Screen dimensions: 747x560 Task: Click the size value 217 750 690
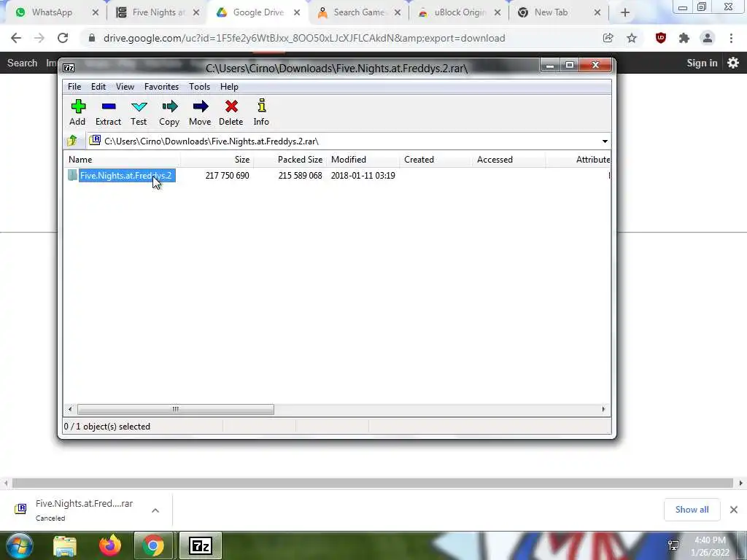tap(228, 175)
